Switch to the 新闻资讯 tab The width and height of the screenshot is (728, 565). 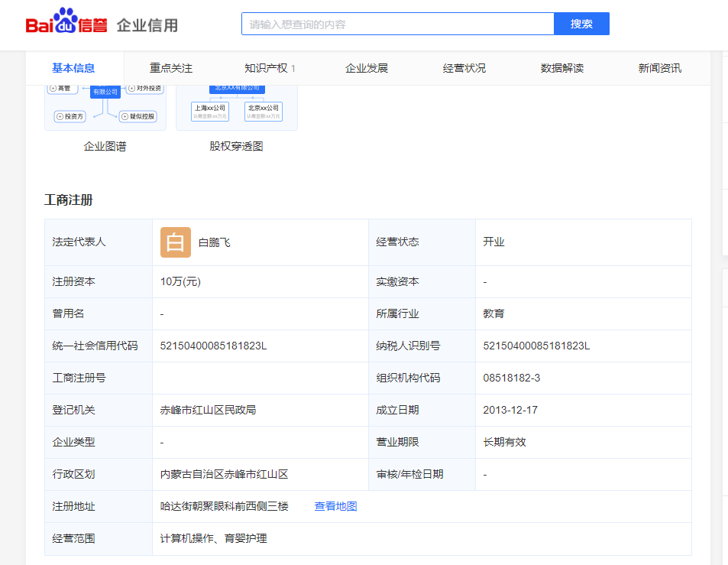[660, 68]
